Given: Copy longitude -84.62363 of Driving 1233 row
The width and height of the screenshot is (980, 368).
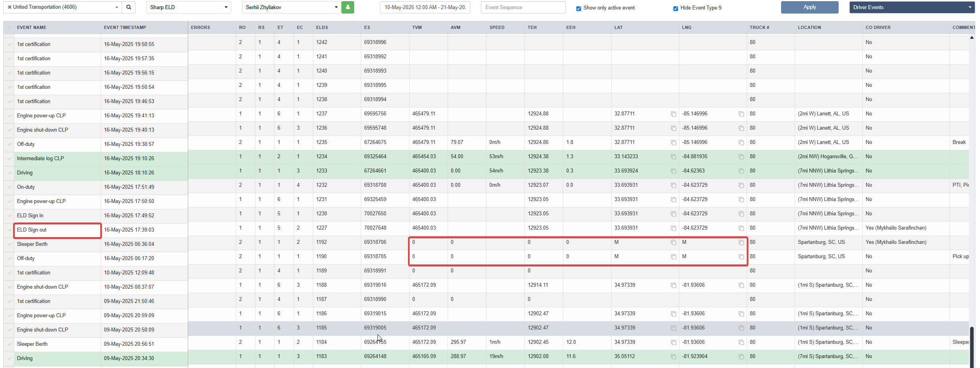Looking at the screenshot, I should point(741,171).
